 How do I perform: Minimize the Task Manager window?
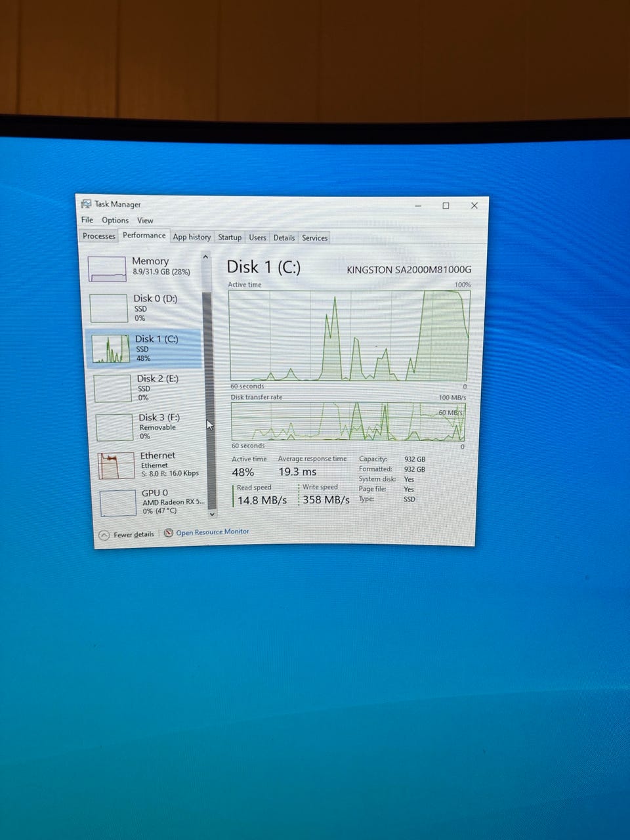[418, 205]
